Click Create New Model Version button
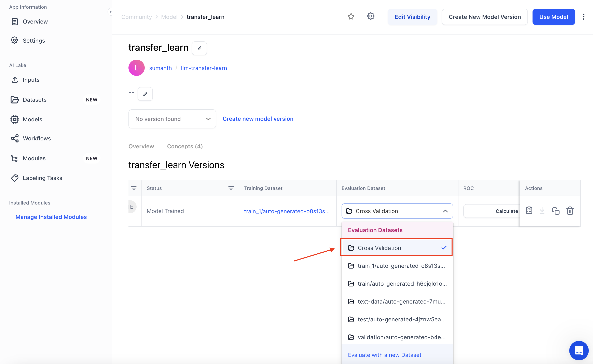This screenshot has height=364, width=593. point(484,17)
